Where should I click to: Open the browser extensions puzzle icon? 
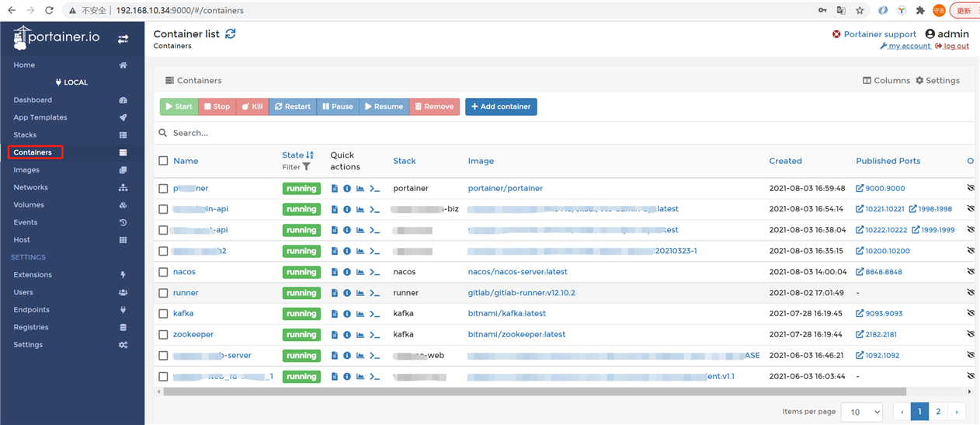pyautogui.click(x=920, y=11)
